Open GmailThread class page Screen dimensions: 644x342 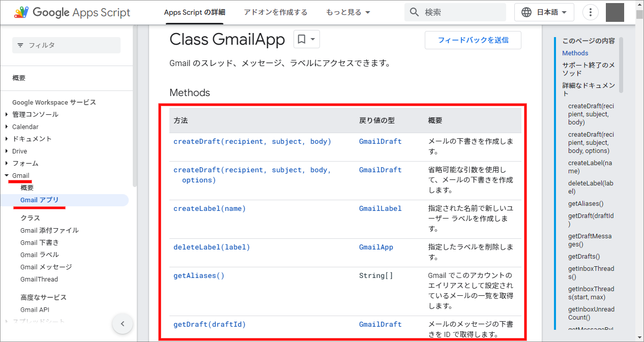point(39,279)
